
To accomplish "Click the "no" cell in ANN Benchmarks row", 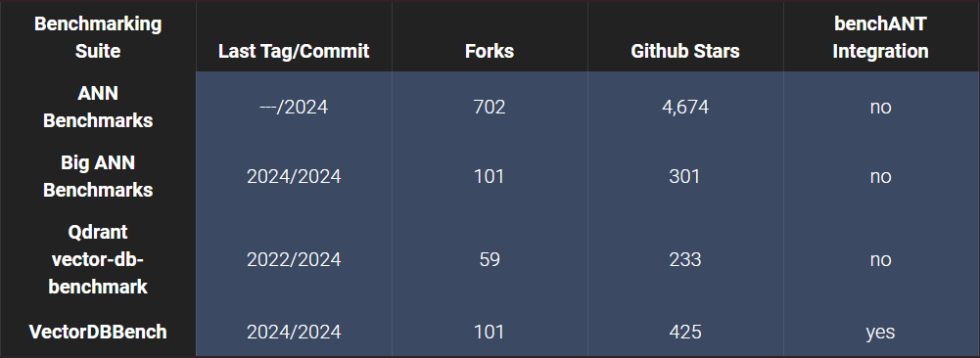I will (880, 108).
